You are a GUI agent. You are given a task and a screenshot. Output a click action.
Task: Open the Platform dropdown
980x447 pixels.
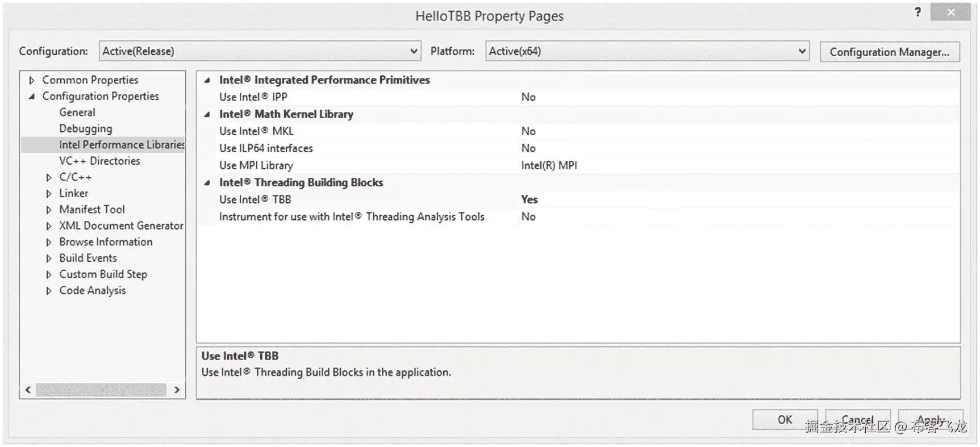[x=647, y=51]
